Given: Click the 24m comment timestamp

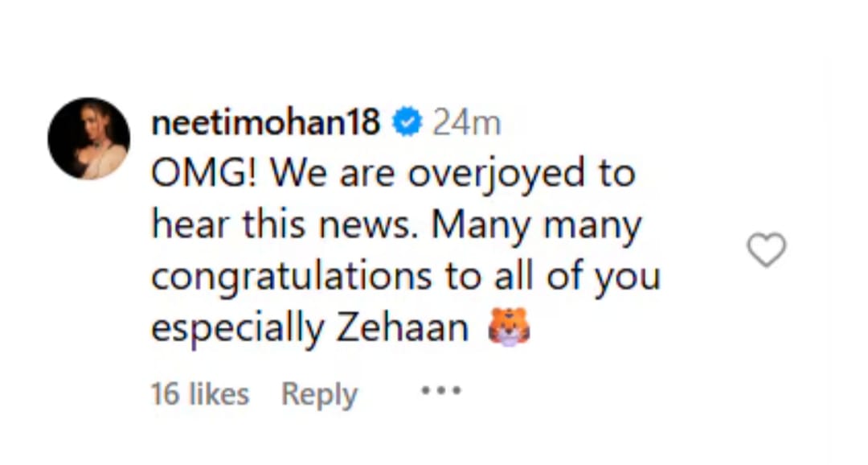Looking at the screenshot, I should 466,123.
